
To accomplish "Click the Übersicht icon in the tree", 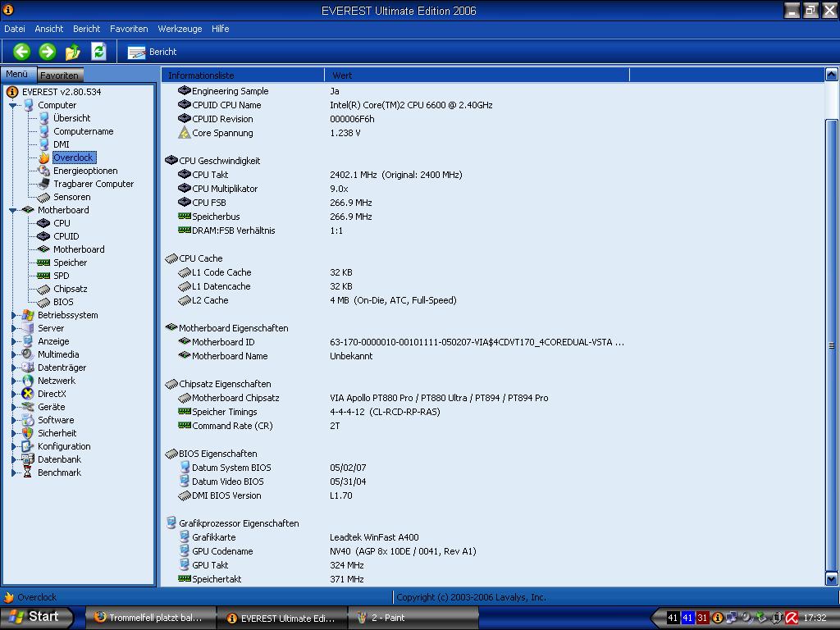I will pos(44,118).
